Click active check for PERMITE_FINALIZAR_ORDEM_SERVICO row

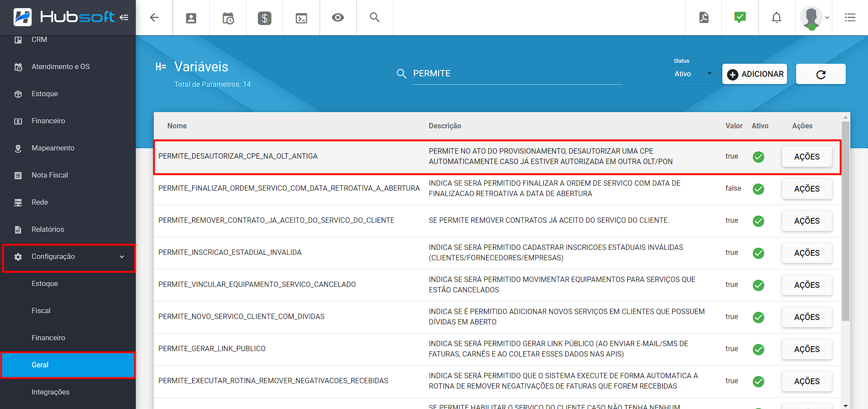[759, 189]
